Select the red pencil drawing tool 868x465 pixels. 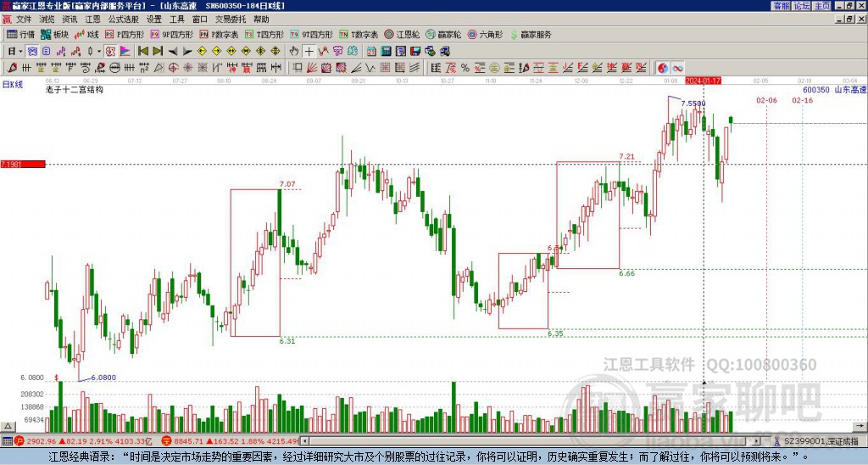tap(12, 68)
